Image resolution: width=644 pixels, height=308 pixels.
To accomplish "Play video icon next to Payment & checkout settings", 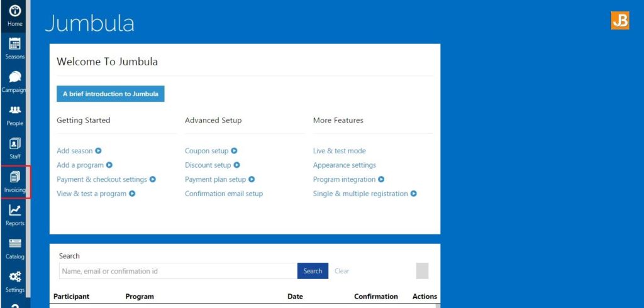I will pyautogui.click(x=153, y=180).
